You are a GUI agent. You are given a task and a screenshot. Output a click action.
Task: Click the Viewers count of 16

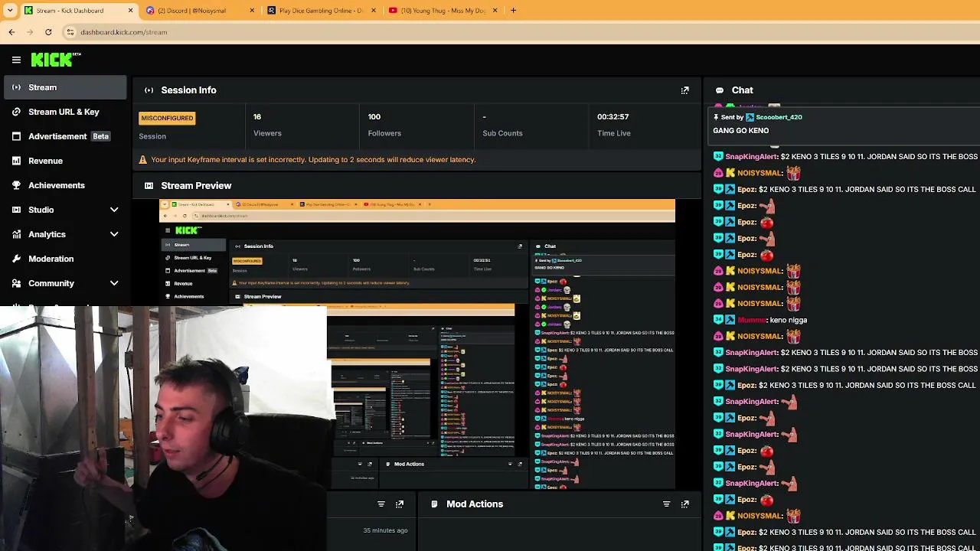pyautogui.click(x=257, y=117)
